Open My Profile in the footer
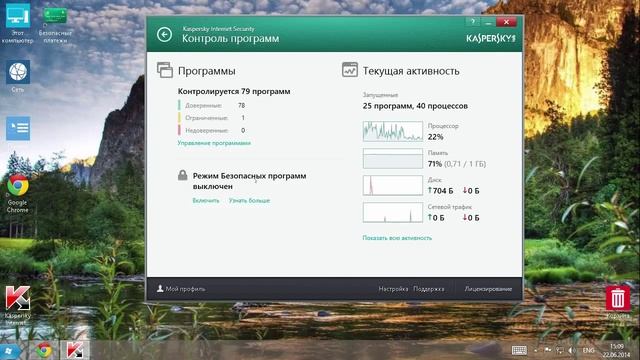Screen dimensions: 640x360 coord(181,289)
